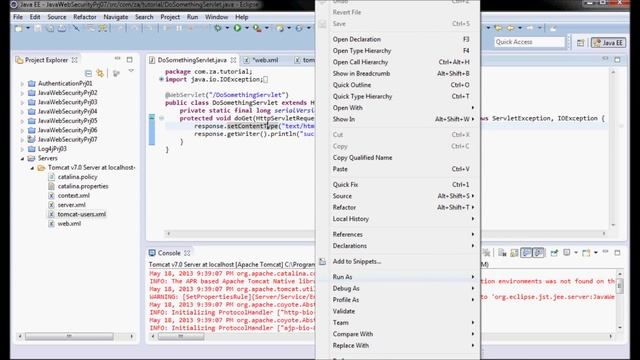The height and width of the screenshot is (360, 640).
Task: Click Display Selected Console icon
Action: click(567, 253)
